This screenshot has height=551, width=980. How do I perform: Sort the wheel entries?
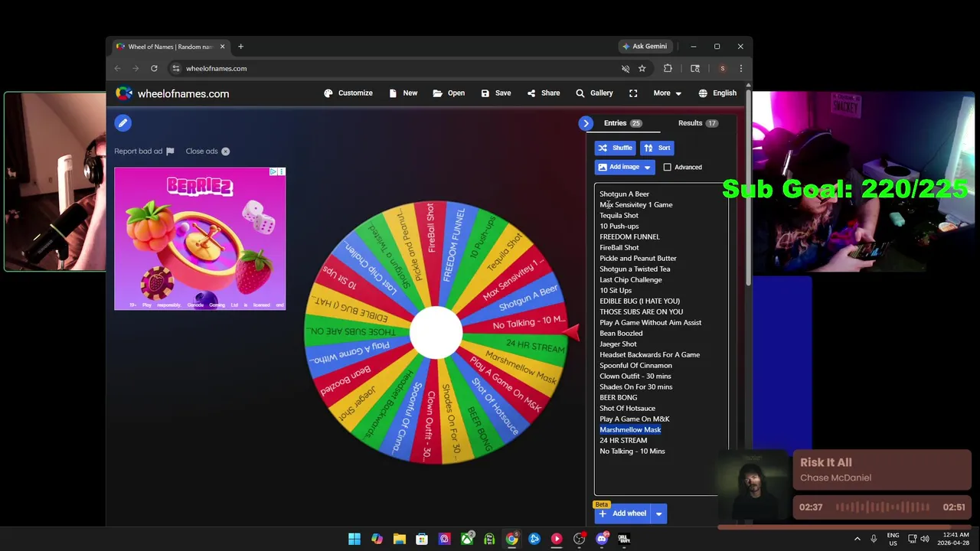[657, 148]
